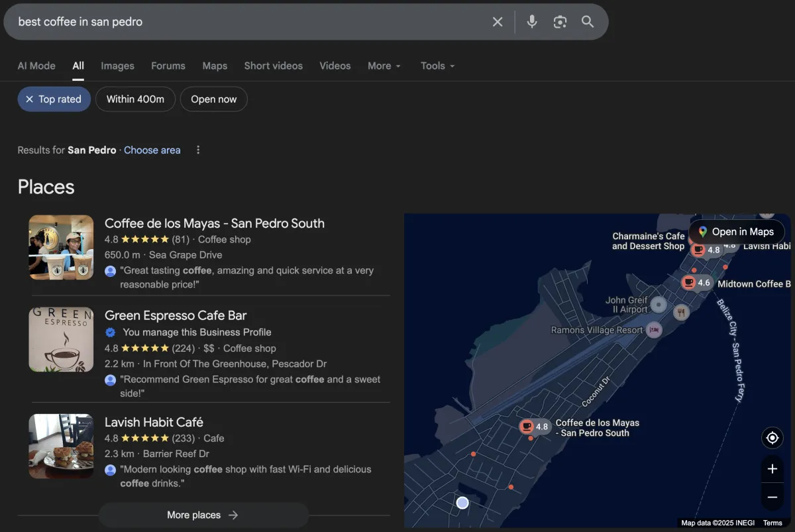The image size is (795, 532).
Task: Open search by image camera icon
Action: (x=560, y=22)
